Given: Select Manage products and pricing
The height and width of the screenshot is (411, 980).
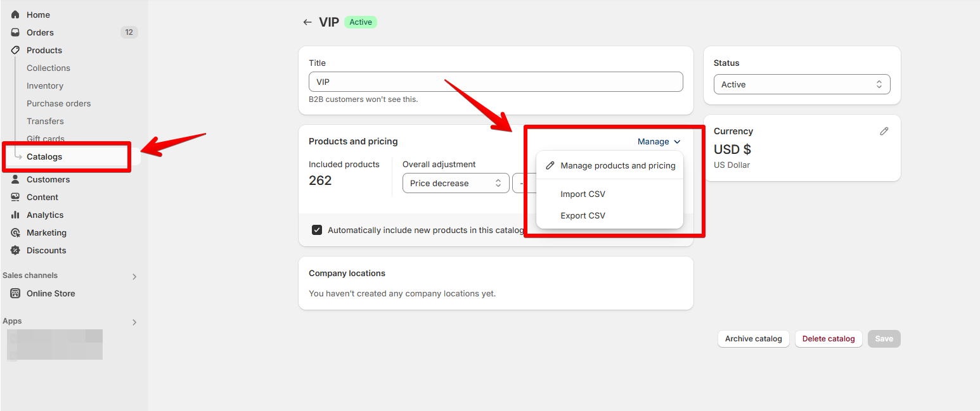Looking at the screenshot, I should (610, 165).
